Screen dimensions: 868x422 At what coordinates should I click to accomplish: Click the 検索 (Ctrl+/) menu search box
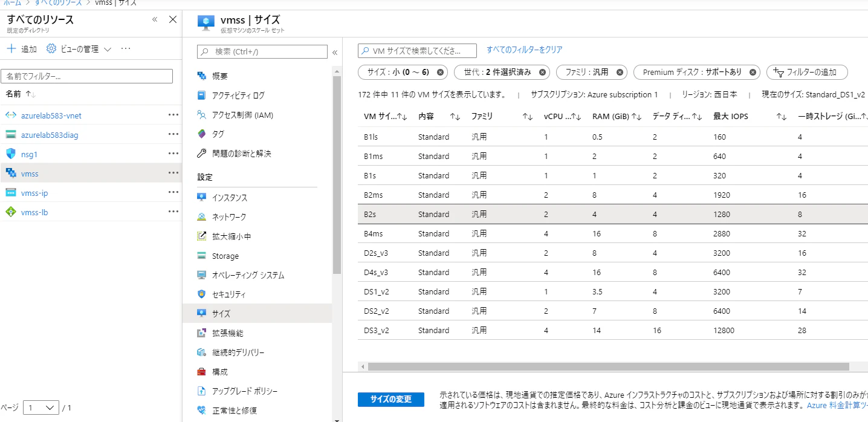click(x=262, y=52)
